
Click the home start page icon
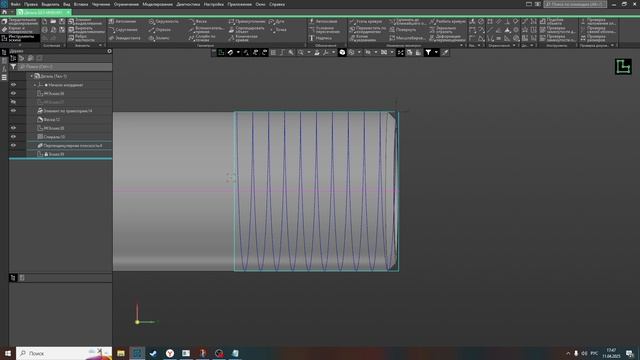point(4,12)
